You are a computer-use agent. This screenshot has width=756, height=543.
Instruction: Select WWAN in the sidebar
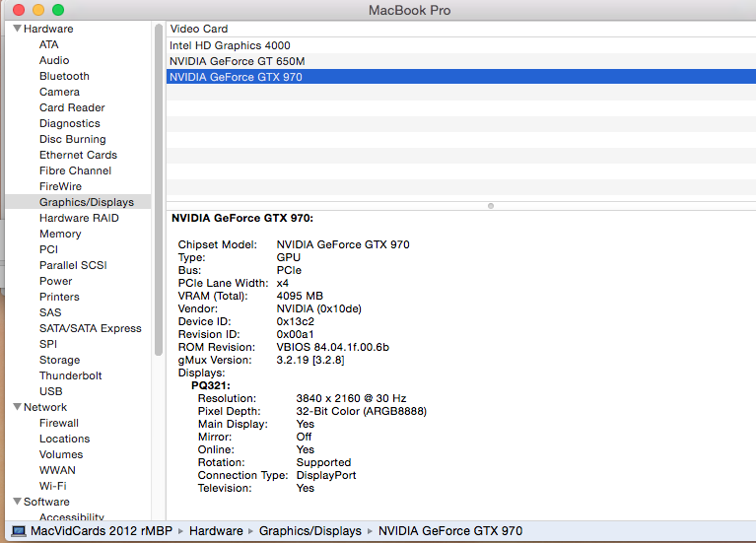57,470
